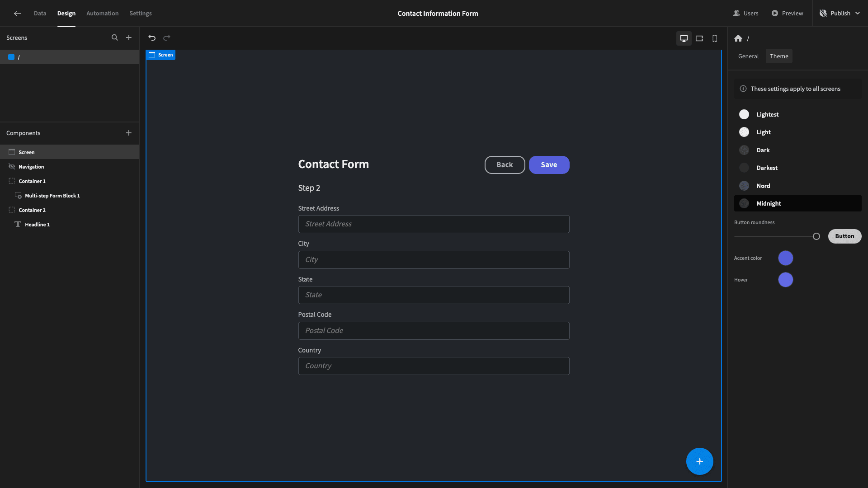Select Headline 1 component

[x=70, y=225]
